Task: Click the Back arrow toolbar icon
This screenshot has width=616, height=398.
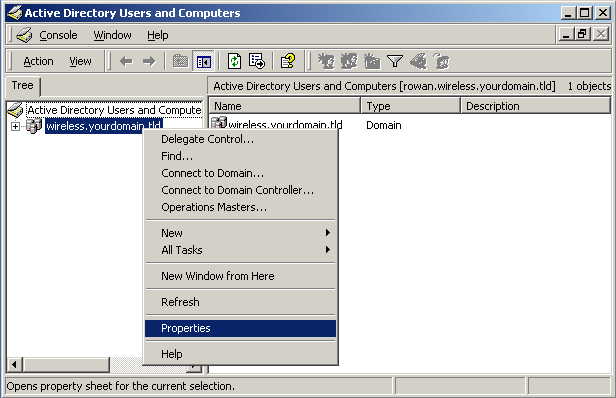Action: (126, 61)
